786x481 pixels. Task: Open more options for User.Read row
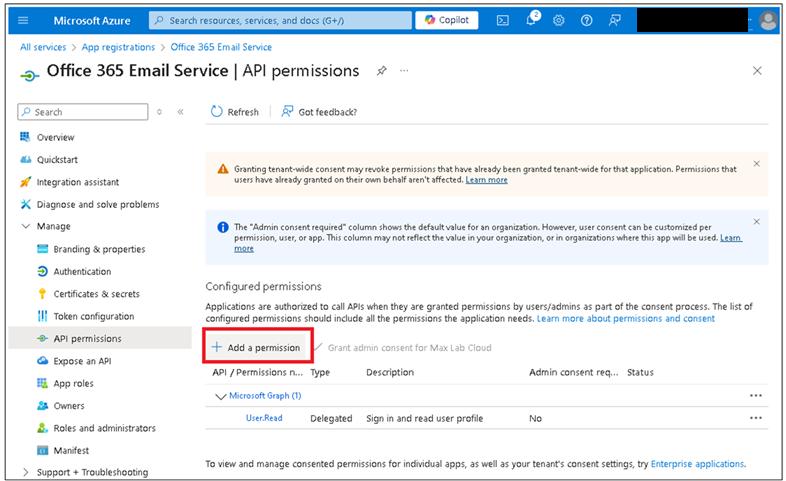coord(755,418)
